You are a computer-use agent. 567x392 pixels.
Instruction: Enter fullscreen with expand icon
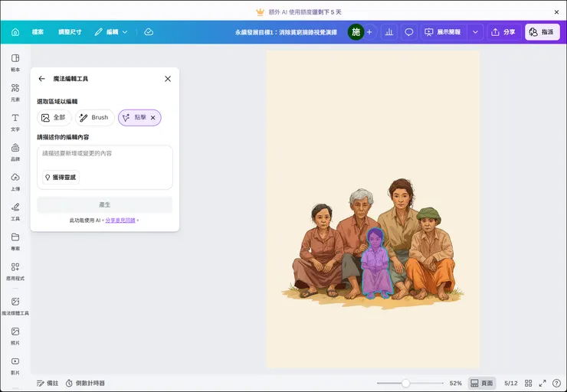click(x=542, y=383)
